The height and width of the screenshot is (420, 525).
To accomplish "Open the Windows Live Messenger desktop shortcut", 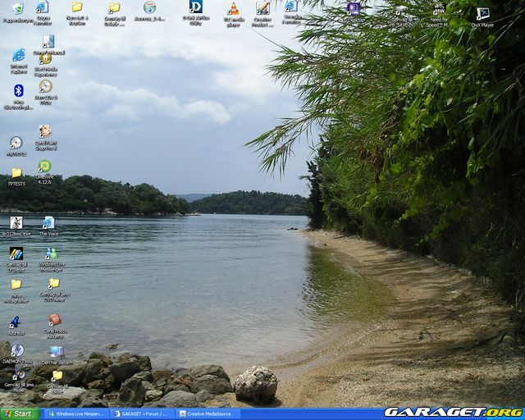I will click(x=52, y=254).
